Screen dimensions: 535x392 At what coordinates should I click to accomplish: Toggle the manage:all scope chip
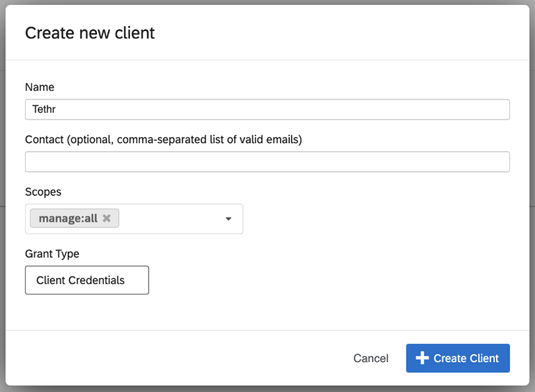[x=68, y=218]
